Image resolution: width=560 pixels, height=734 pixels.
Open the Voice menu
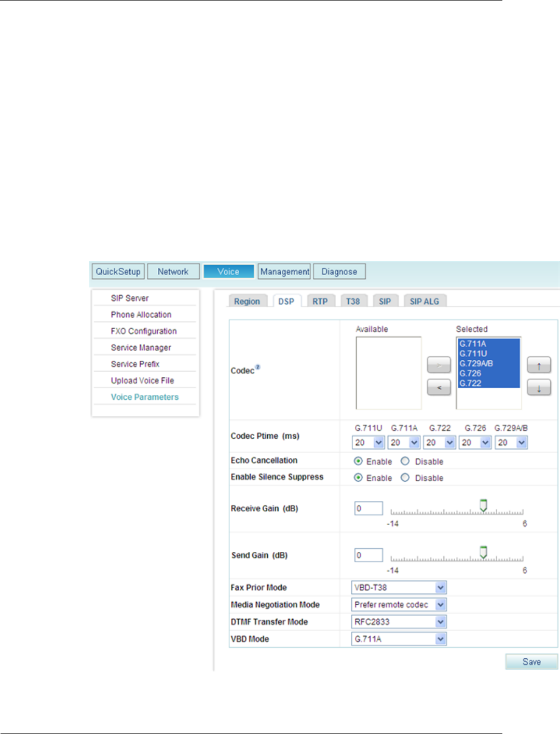pos(228,271)
